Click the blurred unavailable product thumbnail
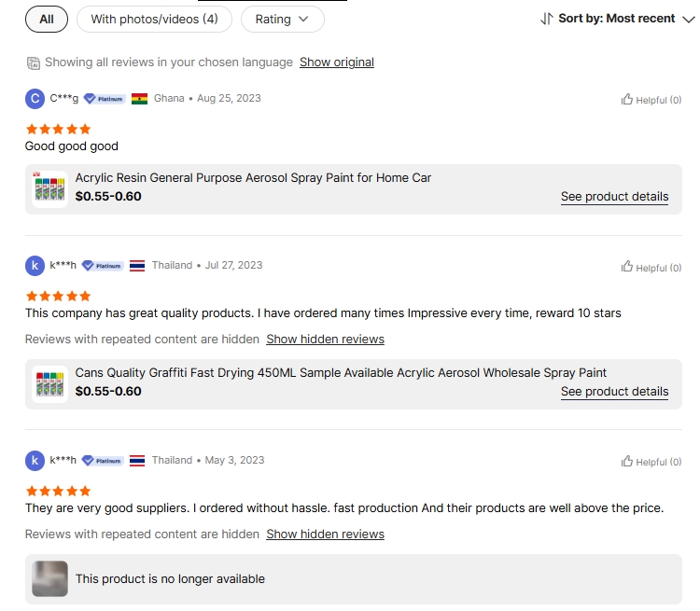The height and width of the screenshot is (611, 700). pyautogui.click(x=49, y=578)
